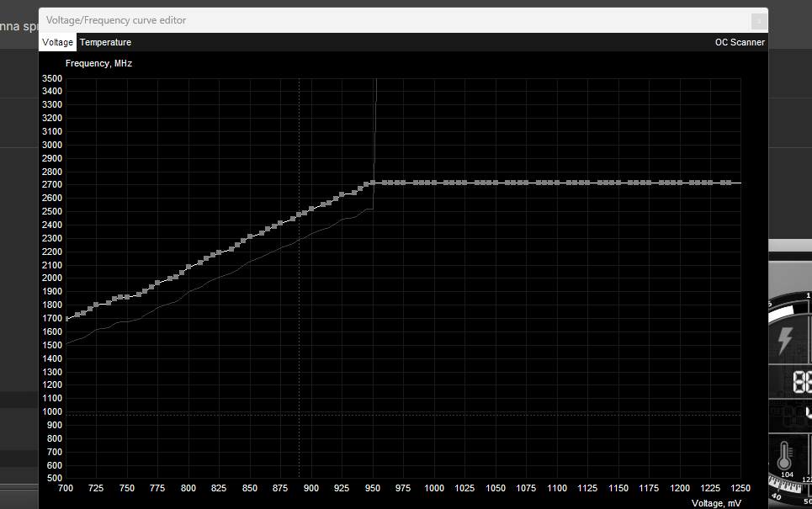The image size is (812, 509).
Task: Select the Voltage tab
Action: [57, 42]
